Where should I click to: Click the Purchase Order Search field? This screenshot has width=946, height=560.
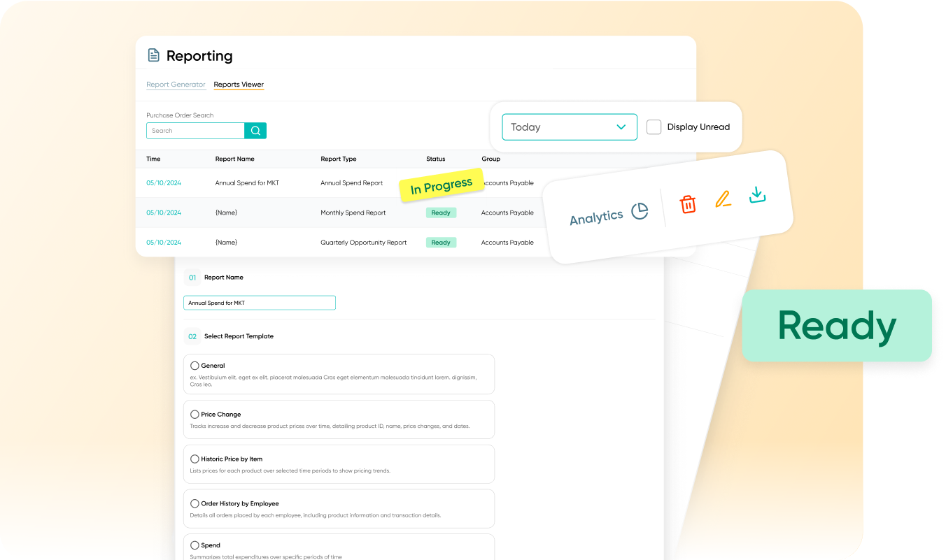pos(195,131)
